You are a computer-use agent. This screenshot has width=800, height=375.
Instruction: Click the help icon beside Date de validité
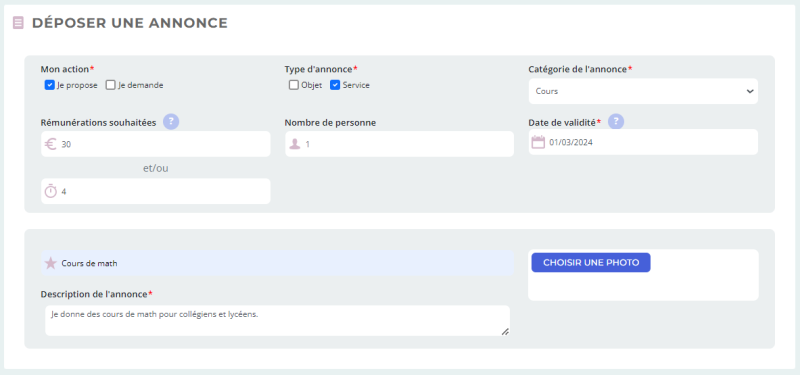click(x=616, y=121)
